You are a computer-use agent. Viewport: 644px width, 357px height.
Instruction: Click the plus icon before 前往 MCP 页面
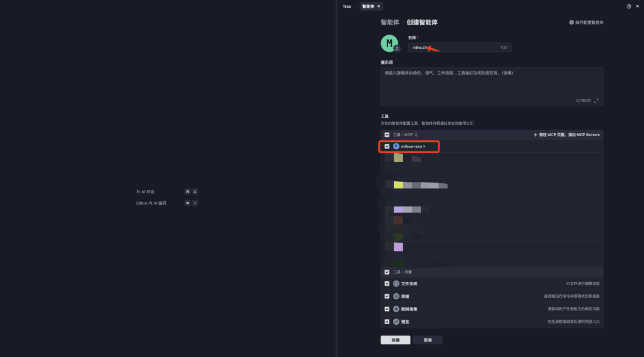coord(535,134)
